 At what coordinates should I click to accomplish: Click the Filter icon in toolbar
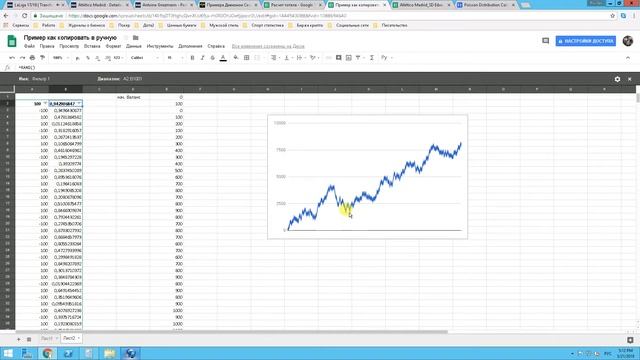[x=359, y=58]
